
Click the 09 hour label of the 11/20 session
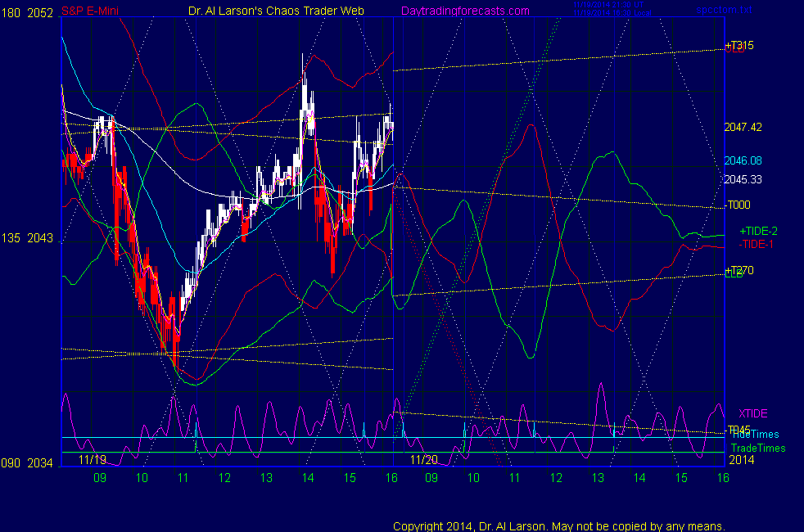click(431, 478)
